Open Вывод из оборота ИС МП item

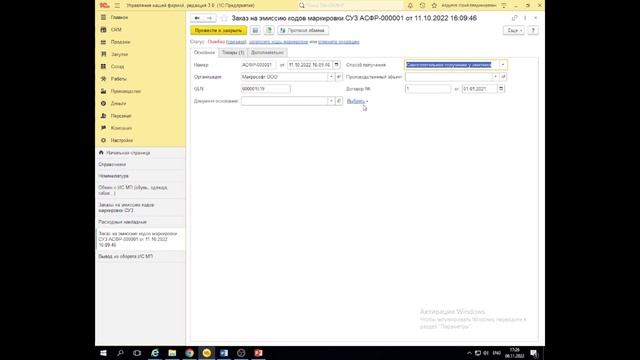140,256
